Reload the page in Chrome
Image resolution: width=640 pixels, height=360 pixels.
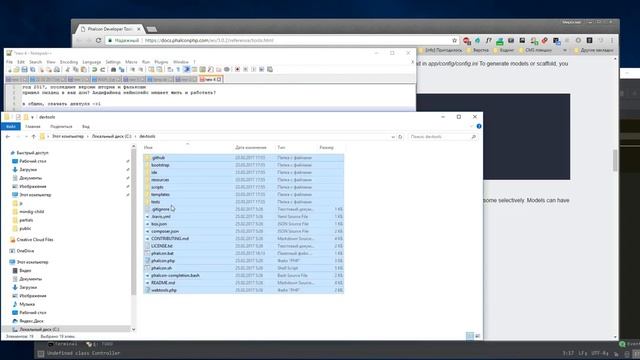pyautogui.click(x=98, y=40)
